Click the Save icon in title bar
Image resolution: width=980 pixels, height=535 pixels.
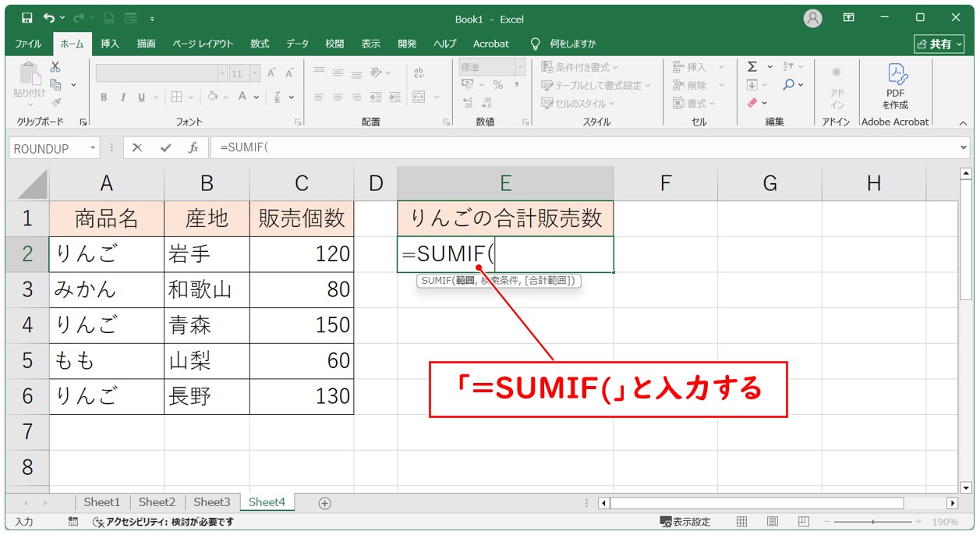(x=27, y=18)
